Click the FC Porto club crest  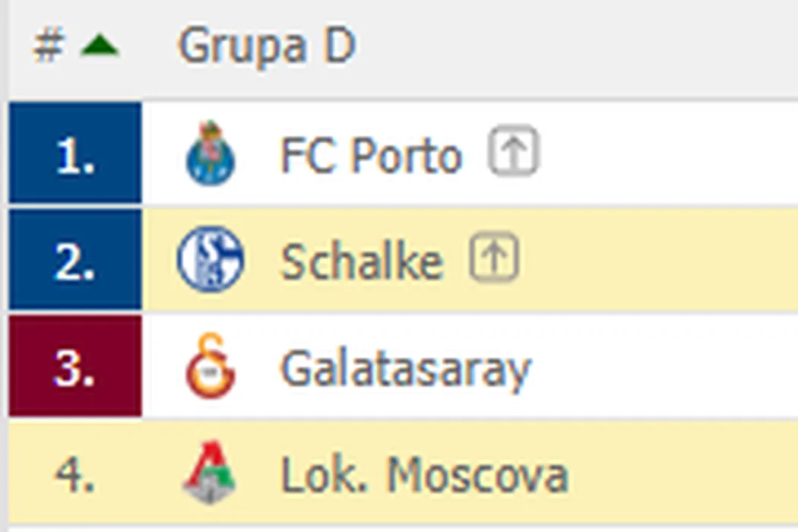point(211,154)
